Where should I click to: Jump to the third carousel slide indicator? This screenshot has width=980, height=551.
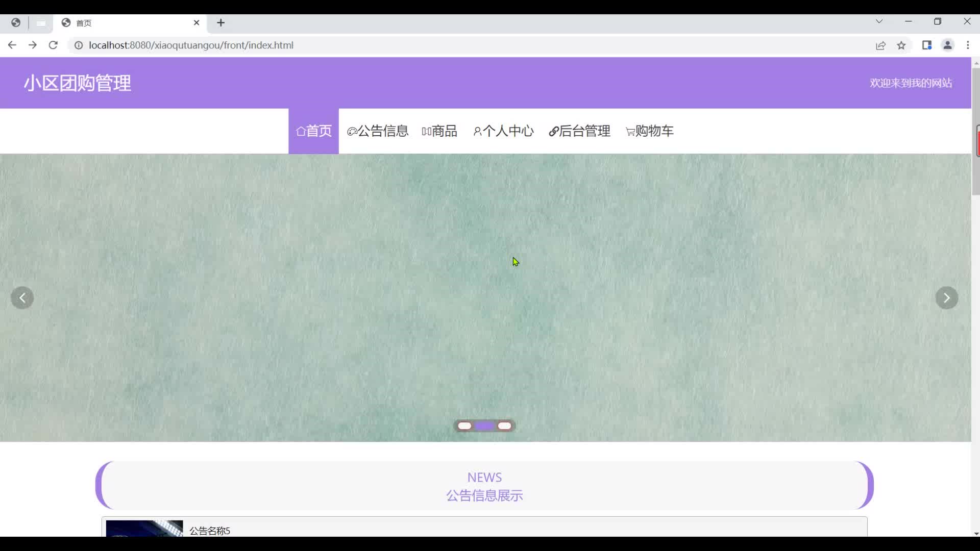tap(504, 426)
